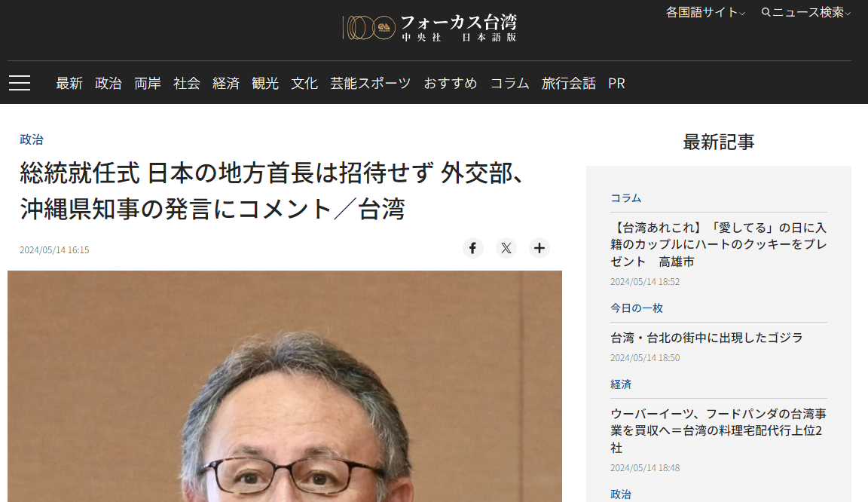
Task: Share article on Facebook
Action: click(x=472, y=248)
